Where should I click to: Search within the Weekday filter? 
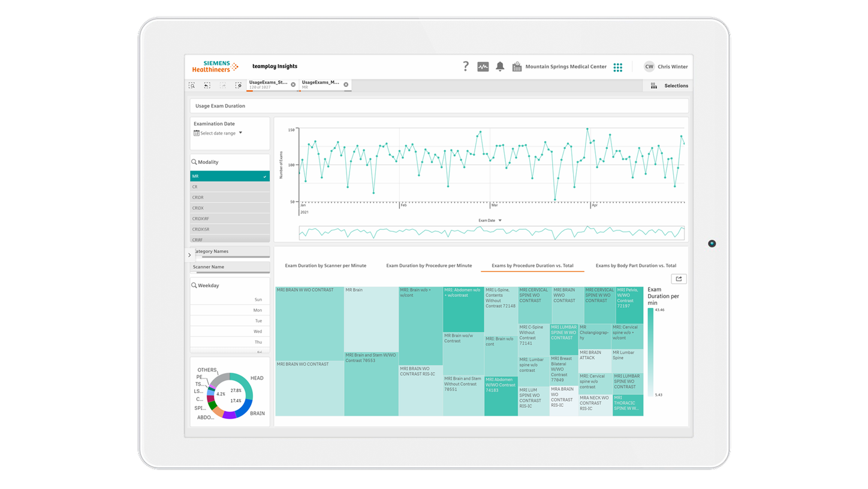pyautogui.click(x=194, y=286)
